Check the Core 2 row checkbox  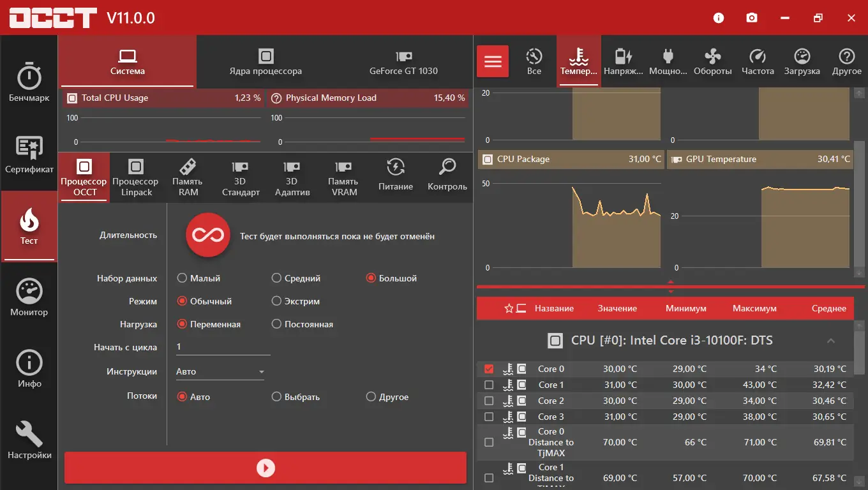tap(489, 401)
